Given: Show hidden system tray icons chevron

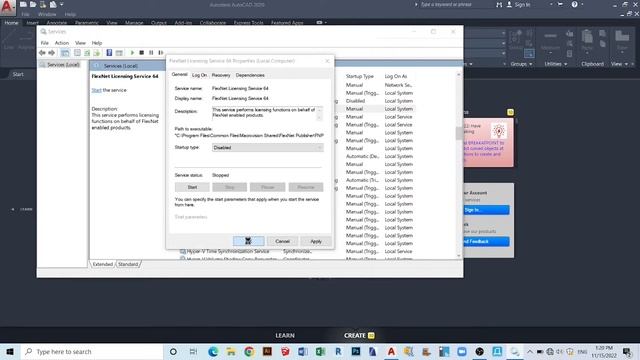Looking at the screenshot, I should click(529, 351).
